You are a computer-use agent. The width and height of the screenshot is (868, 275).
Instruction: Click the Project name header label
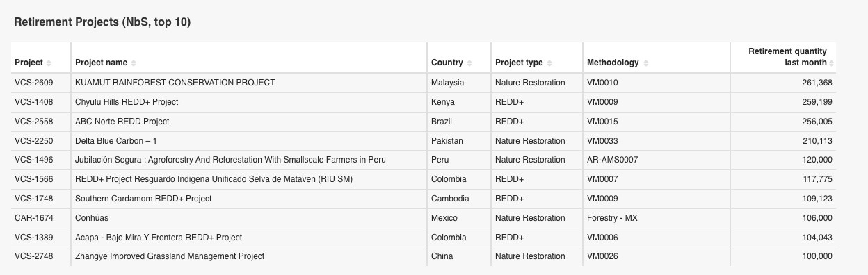(101, 62)
